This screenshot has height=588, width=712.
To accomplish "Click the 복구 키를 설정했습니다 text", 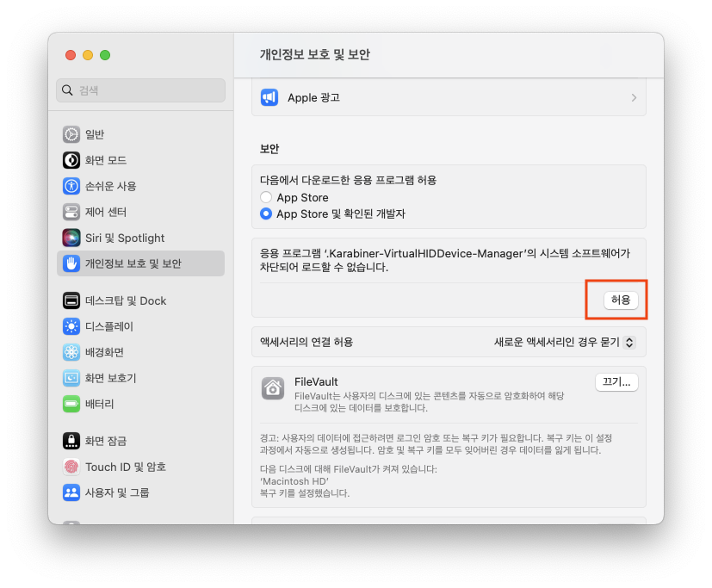I will [305, 493].
